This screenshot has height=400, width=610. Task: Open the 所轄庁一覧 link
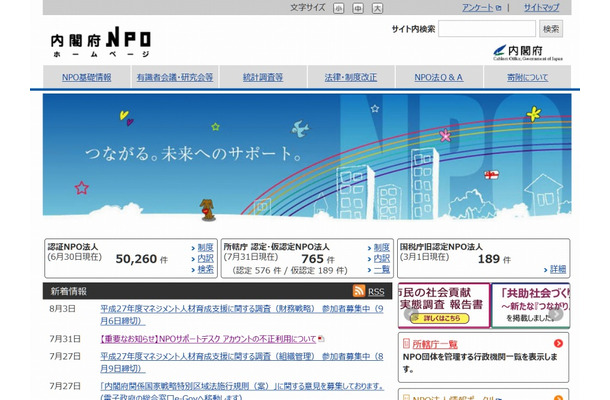click(x=435, y=344)
